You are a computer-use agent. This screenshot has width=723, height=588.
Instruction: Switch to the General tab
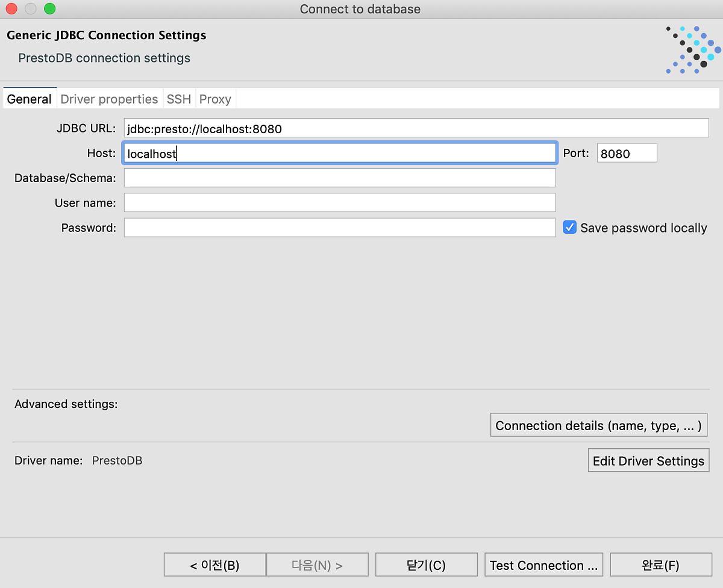coord(29,99)
